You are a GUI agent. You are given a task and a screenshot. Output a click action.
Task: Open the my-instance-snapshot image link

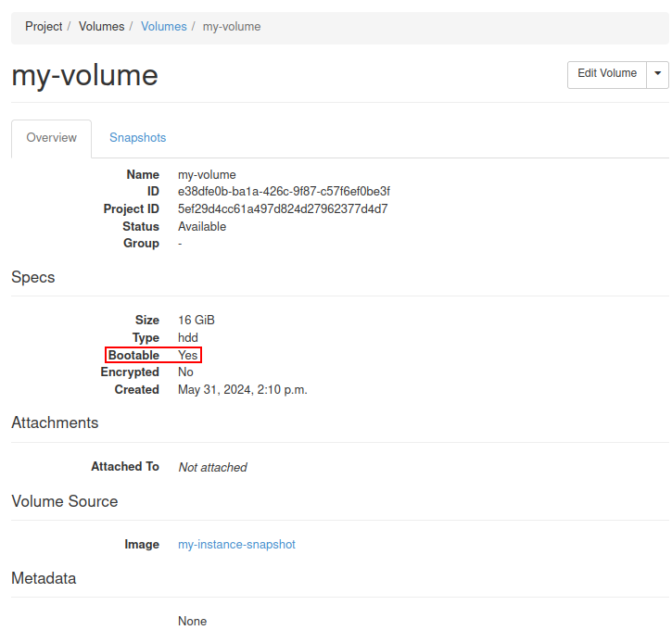(236, 545)
